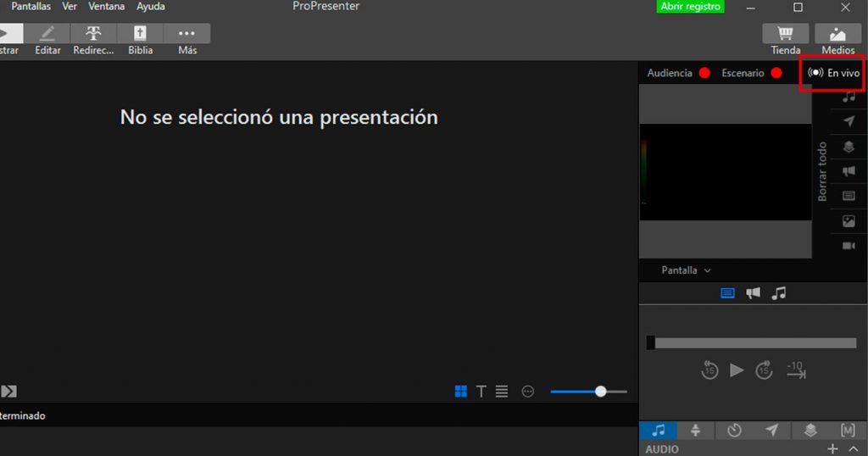Collapse the AUDIO panel chevron
Image resolution: width=868 pixels, height=456 pixels.
(x=853, y=448)
